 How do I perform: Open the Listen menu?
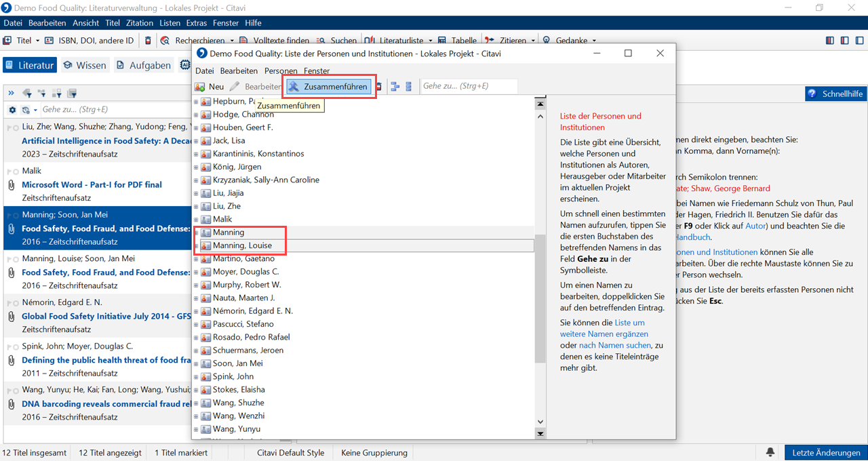[170, 23]
